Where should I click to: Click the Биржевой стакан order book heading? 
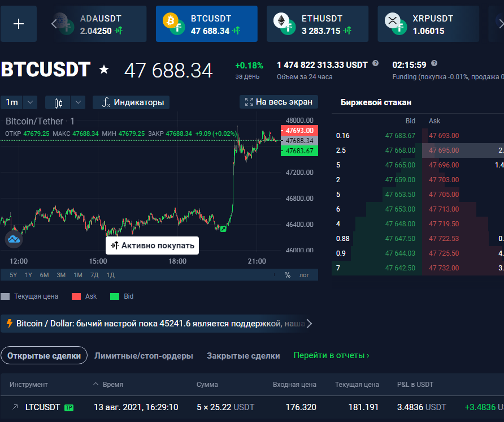point(376,102)
